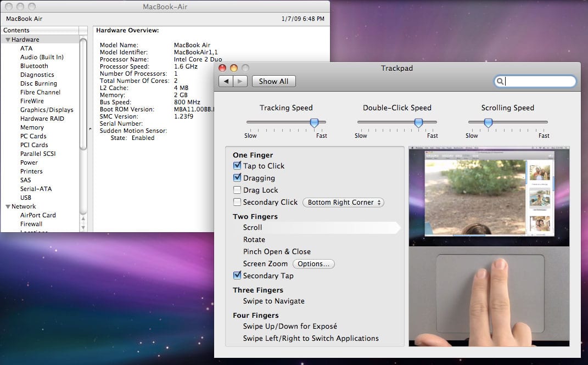This screenshot has width=588, height=365.
Task: Select Parallel SCSI in sidebar
Action: tap(38, 154)
